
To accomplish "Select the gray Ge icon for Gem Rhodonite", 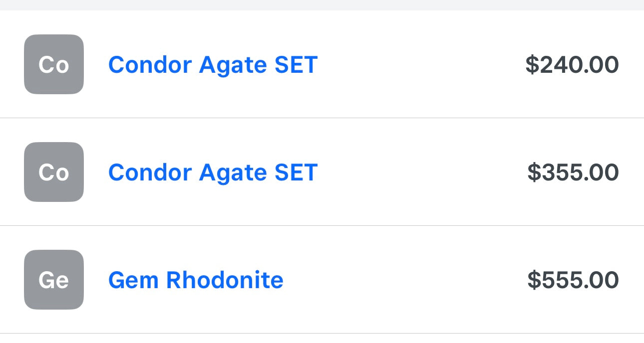I will point(54,280).
